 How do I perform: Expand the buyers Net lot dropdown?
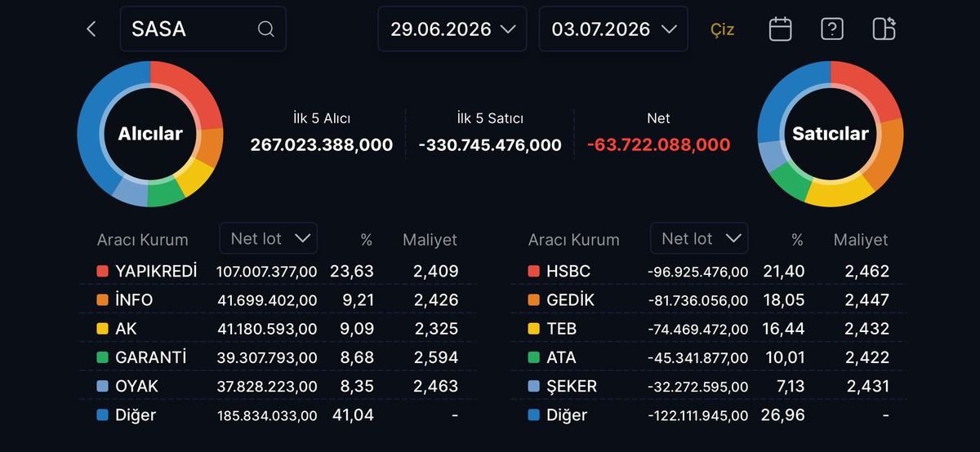[269, 238]
